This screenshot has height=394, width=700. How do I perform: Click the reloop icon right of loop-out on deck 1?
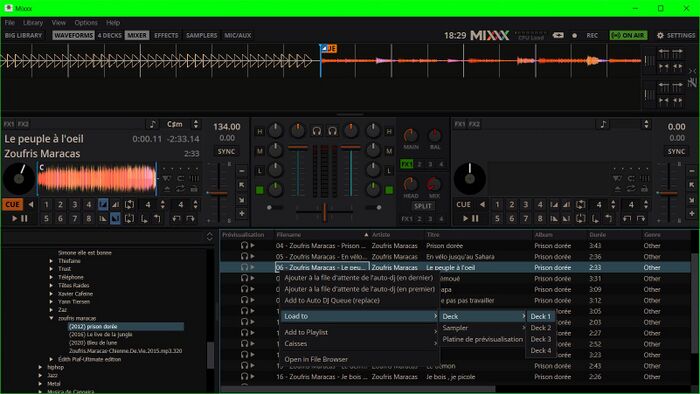tap(129, 204)
